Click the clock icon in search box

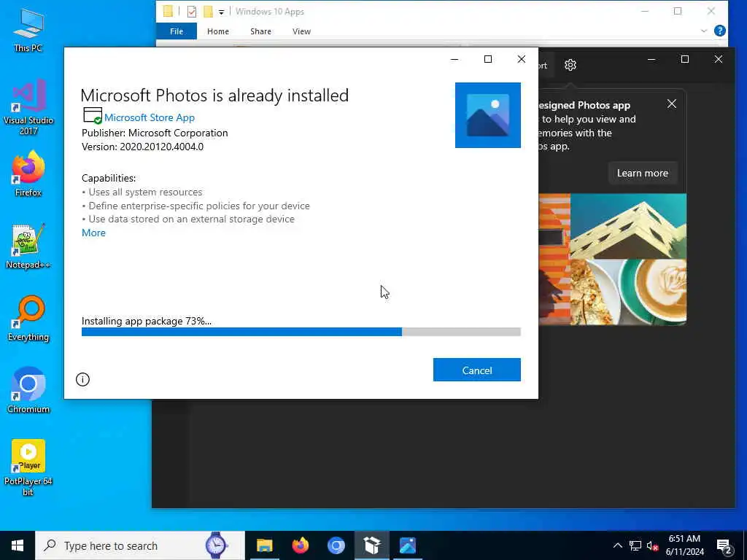(x=216, y=545)
